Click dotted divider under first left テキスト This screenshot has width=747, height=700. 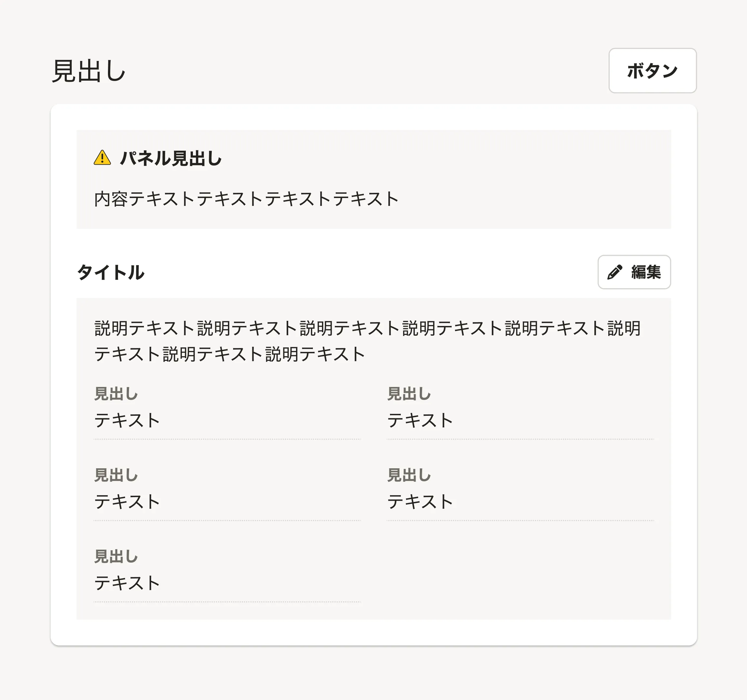227,439
